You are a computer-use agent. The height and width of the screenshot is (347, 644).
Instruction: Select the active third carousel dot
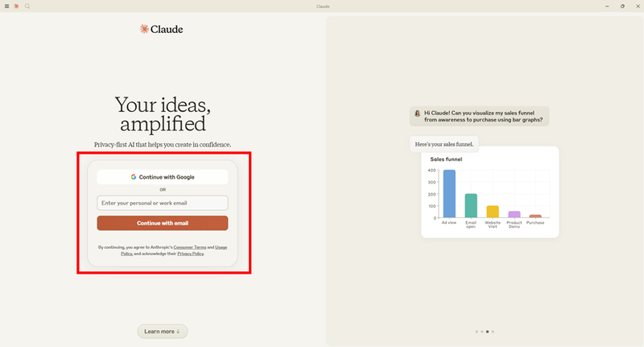pyautogui.click(x=488, y=332)
